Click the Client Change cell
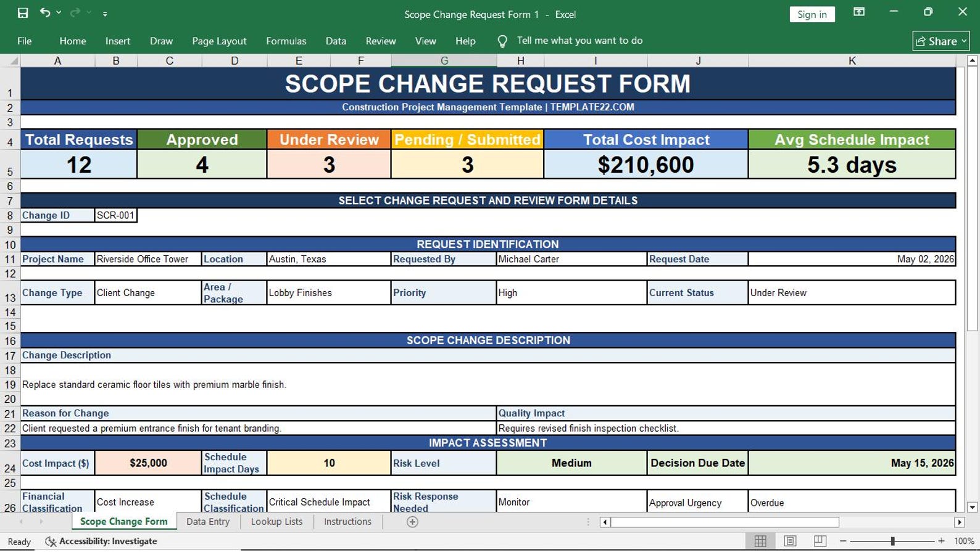Image resolution: width=980 pixels, height=552 pixels. click(x=148, y=292)
